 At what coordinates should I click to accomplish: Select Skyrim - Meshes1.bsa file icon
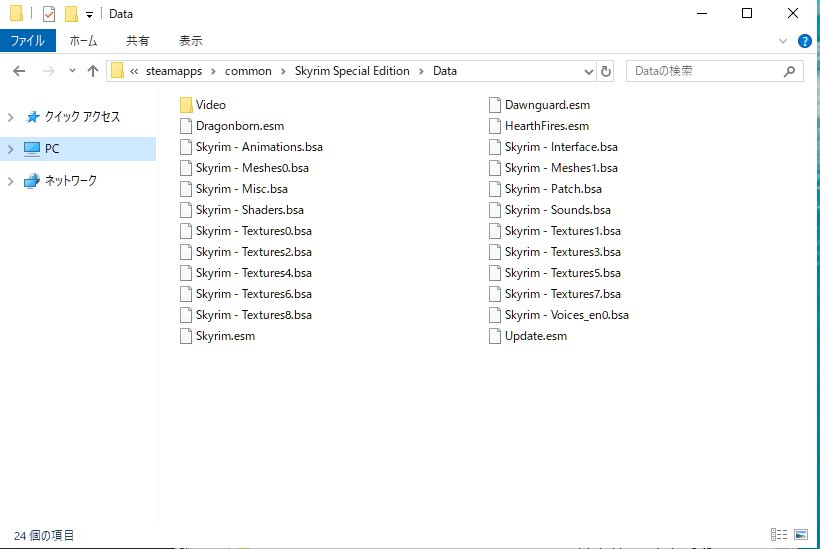pos(495,168)
